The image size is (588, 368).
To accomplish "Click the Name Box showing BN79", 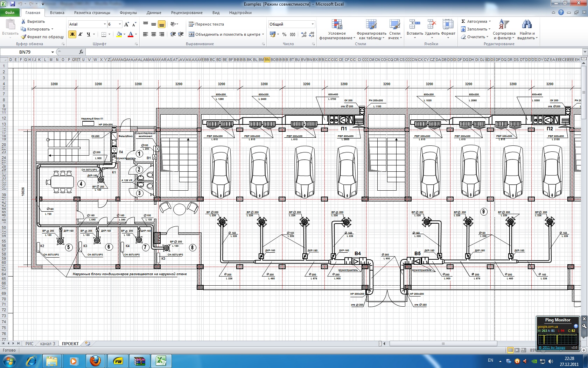I will (25, 52).
